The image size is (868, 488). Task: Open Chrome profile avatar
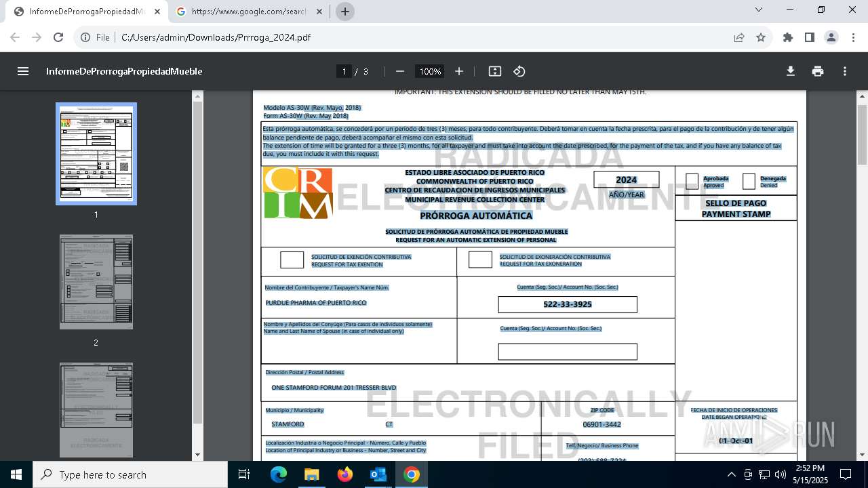(x=831, y=37)
